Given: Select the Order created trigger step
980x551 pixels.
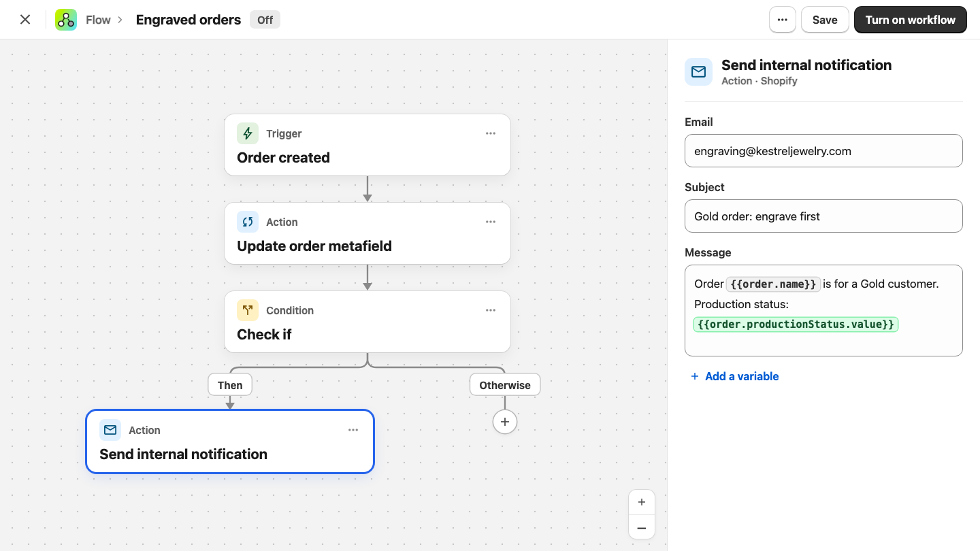Looking at the screenshot, I should pyautogui.click(x=367, y=145).
